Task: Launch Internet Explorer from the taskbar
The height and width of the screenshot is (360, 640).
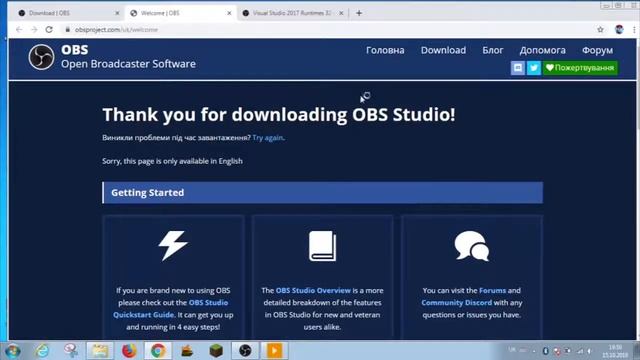Action: 42,351
